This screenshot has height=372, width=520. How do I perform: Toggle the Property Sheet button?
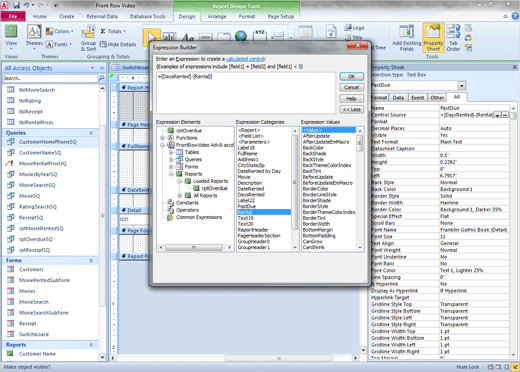433,38
